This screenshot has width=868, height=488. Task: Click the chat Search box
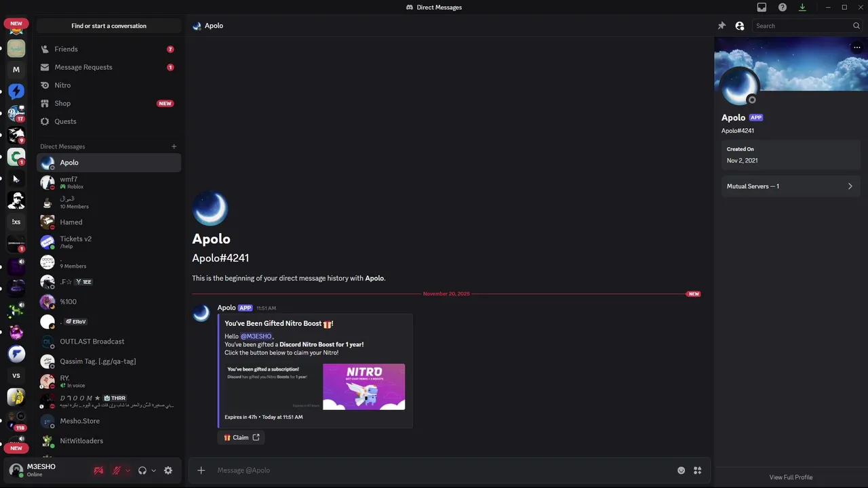click(x=807, y=26)
